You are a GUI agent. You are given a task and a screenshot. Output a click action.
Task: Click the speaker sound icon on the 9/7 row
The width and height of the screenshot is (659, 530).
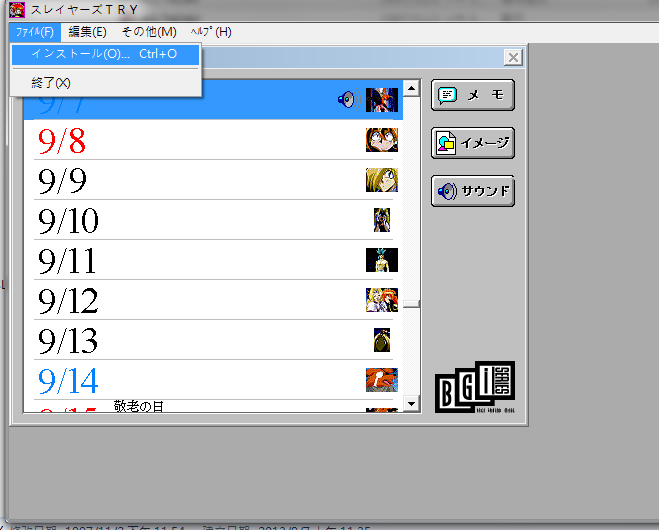(348, 100)
